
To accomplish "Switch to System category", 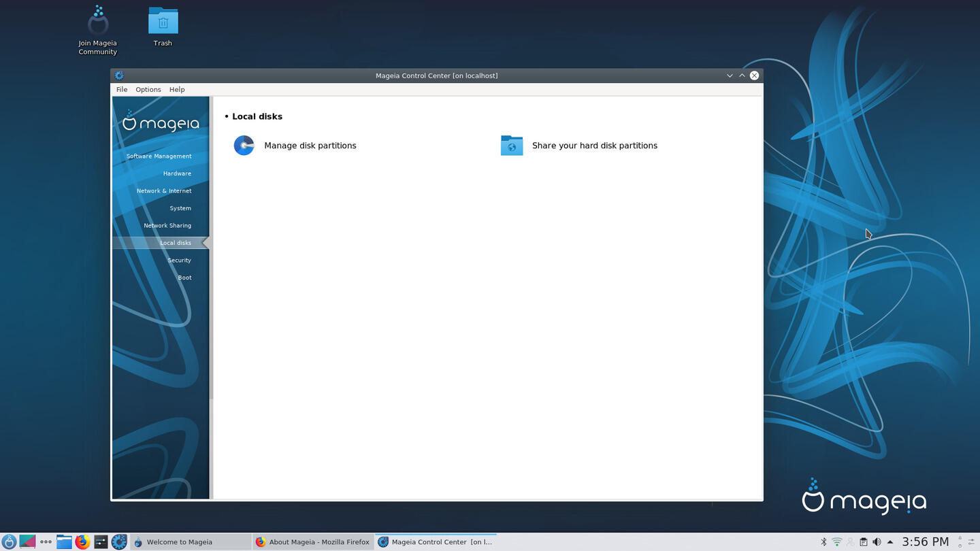I will [180, 208].
